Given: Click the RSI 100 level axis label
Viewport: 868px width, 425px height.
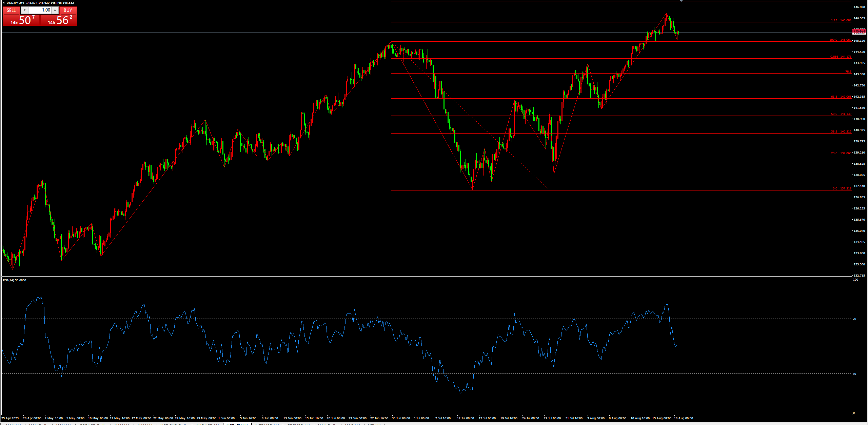Looking at the screenshot, I should [855, 280].
